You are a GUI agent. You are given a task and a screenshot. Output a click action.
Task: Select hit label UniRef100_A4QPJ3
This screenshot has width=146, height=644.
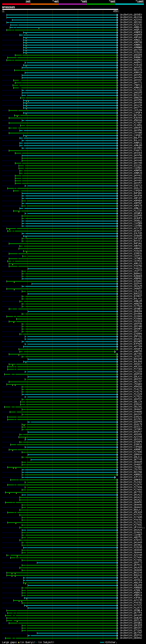click(x=131, y=30)
